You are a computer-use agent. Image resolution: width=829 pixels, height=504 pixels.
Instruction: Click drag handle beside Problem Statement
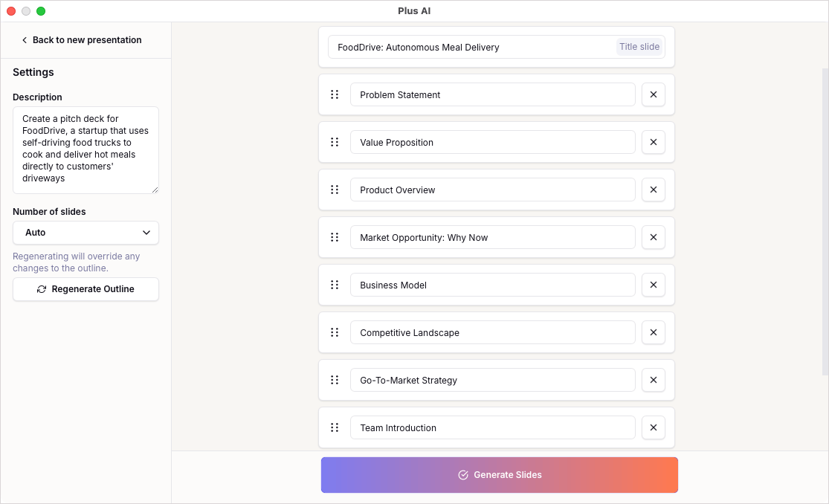coord(335,94)
